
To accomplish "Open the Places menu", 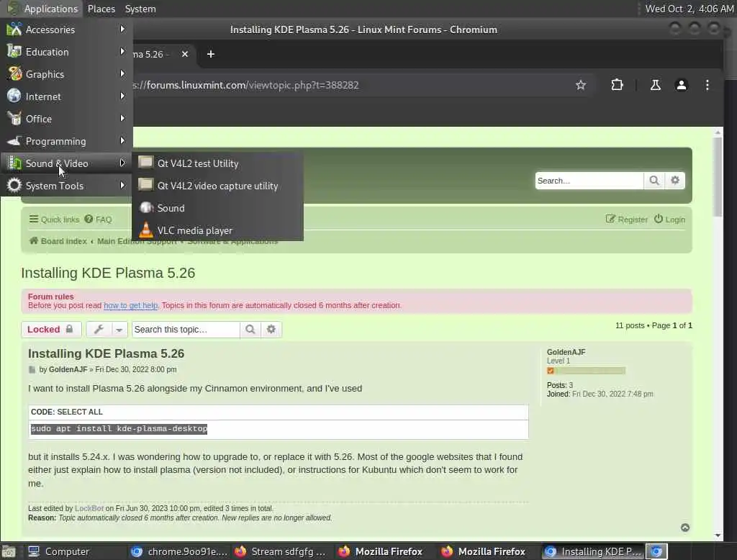I will [101, 9].
